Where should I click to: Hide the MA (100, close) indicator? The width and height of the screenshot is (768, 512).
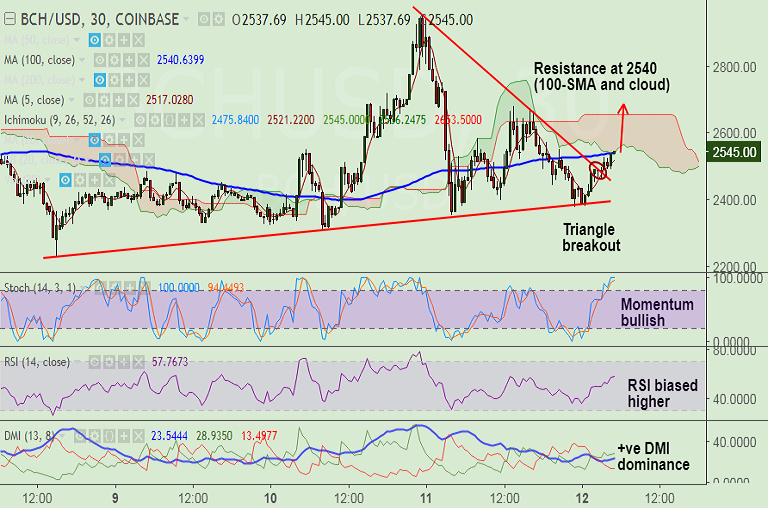point(99,60)
